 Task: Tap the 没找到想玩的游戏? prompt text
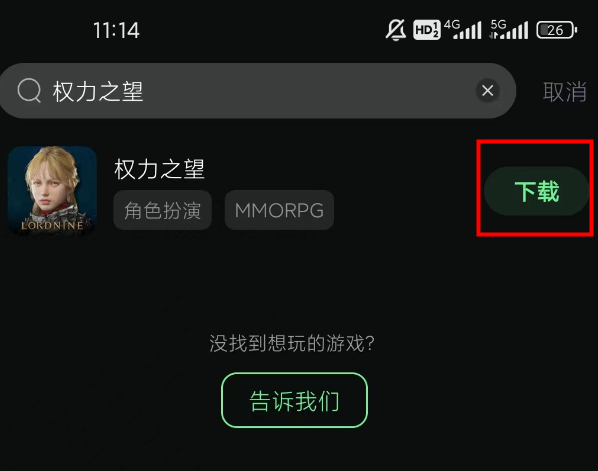pyautogui.click(x=292, y=343)
